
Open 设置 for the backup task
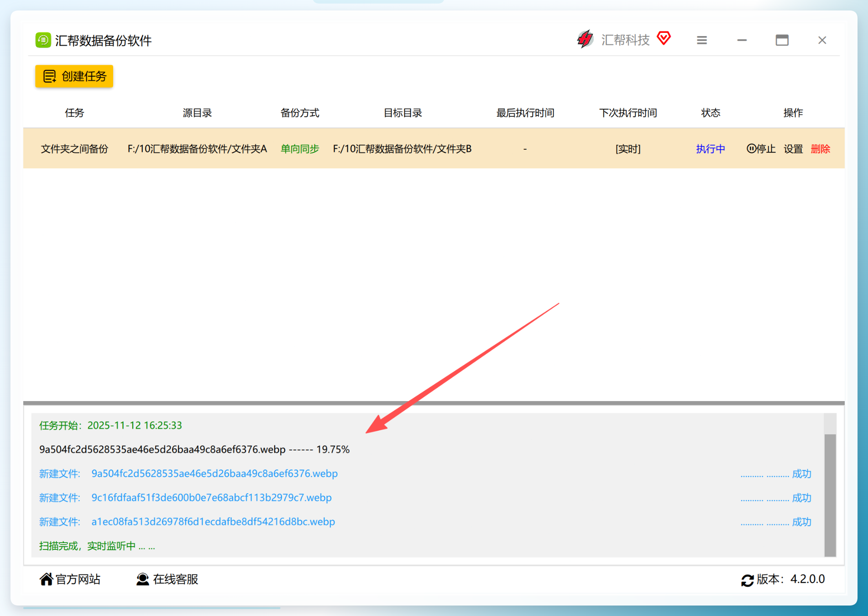pyautogui.click(x=793, y=149)
